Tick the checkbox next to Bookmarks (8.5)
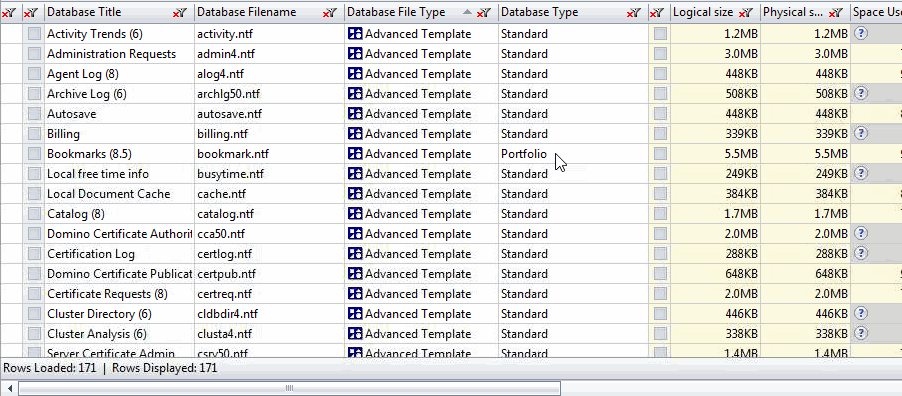Screen dimensions: 902x396 click(35, 154)
